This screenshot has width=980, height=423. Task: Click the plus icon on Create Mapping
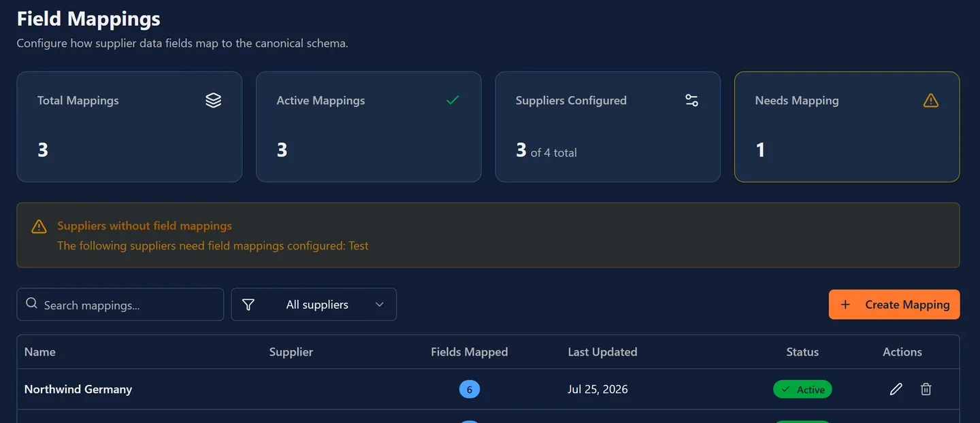pyautogui.click(x=845, y=305)
